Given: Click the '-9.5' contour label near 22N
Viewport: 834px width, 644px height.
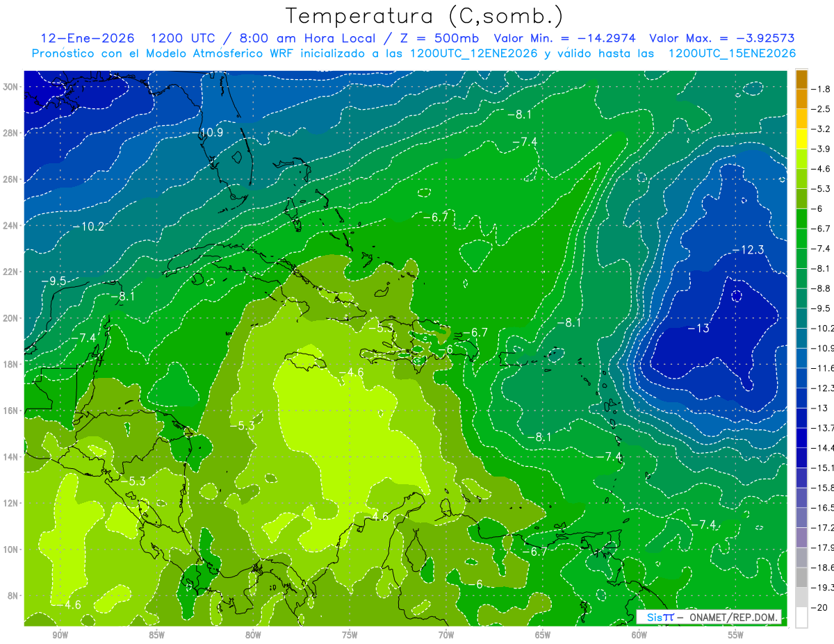Looking at the screenshot, I should tap(54, 281).
